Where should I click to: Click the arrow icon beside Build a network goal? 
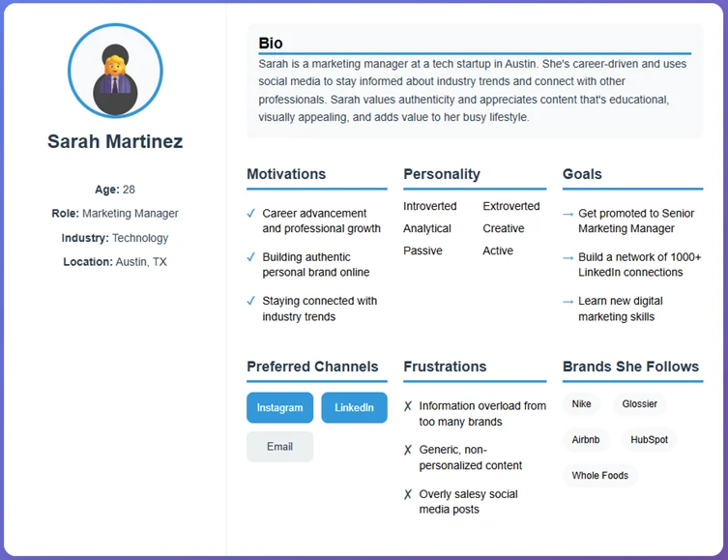click(x=568, y=257)
